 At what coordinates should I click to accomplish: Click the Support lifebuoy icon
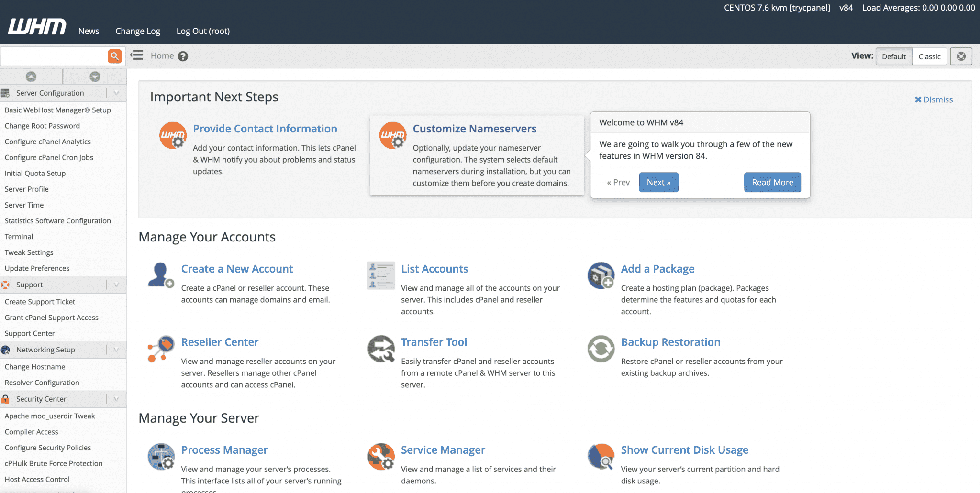(6, 285)
